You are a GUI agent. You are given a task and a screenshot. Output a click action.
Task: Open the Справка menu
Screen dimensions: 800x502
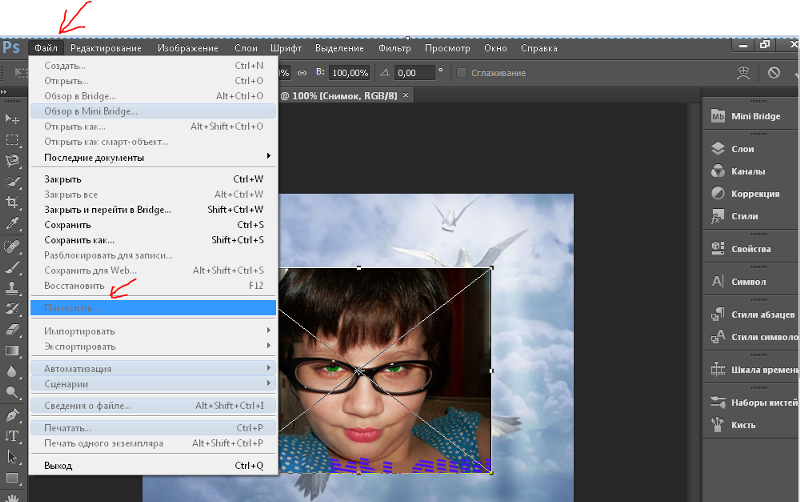pyautogui.click(x=539, y=48)
